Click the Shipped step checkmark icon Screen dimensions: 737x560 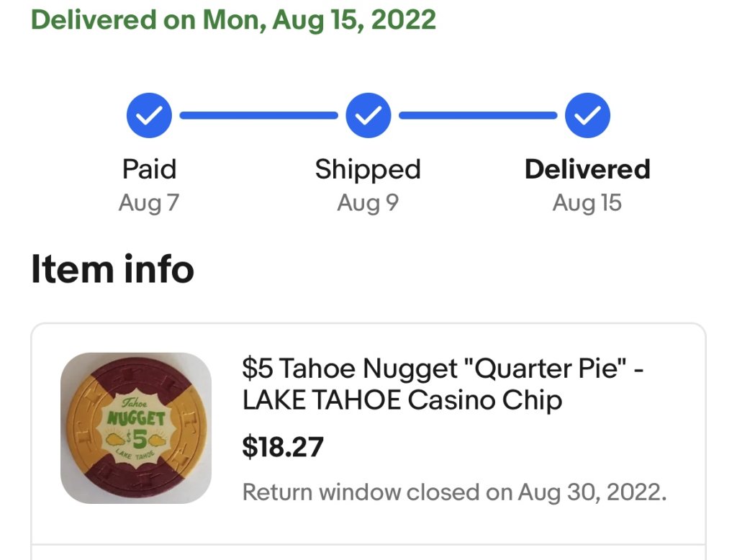pyautogui.click(x=368, y=115)
